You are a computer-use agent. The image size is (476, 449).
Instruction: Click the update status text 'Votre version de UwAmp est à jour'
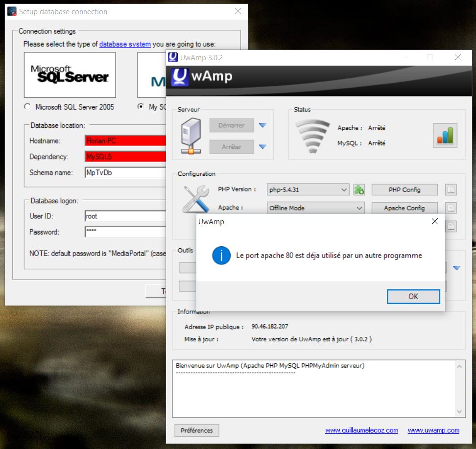click(312, 339)
